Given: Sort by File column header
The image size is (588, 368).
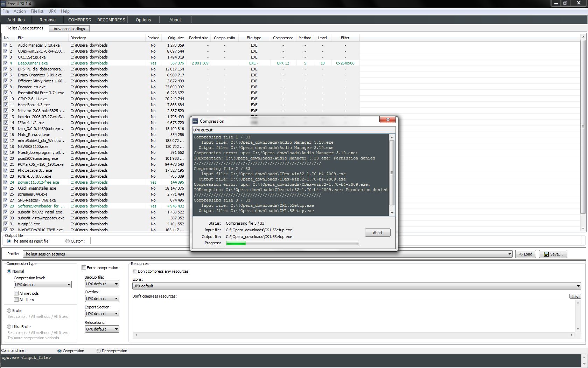Looking at the screenshot, I should tap(42, 38).
